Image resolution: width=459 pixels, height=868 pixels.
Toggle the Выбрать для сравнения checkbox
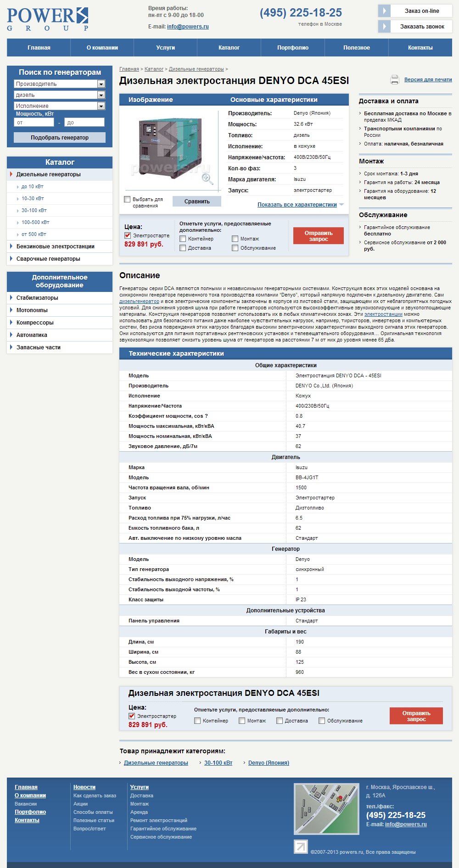click(x=127, y=199)
